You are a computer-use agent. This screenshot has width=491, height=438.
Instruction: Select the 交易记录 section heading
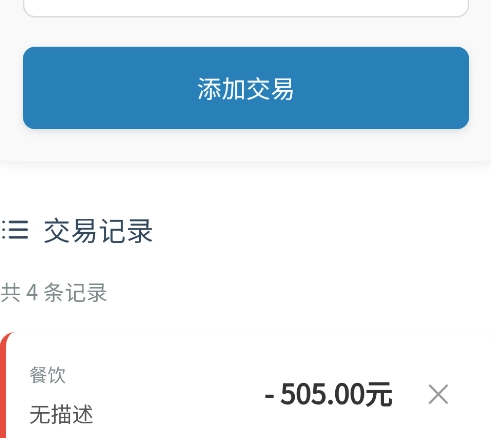click(x=98, y=231)
